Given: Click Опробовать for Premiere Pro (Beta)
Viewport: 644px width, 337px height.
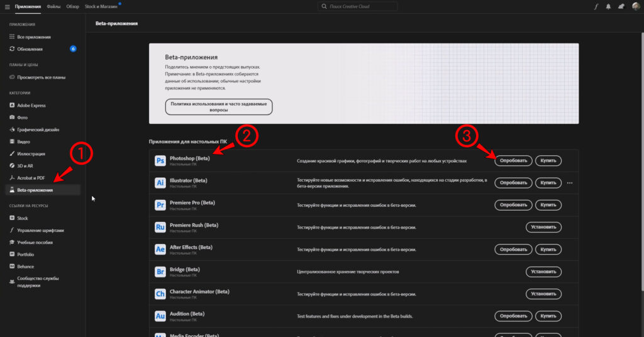Looking at the screenshot, I should point(513,205).
